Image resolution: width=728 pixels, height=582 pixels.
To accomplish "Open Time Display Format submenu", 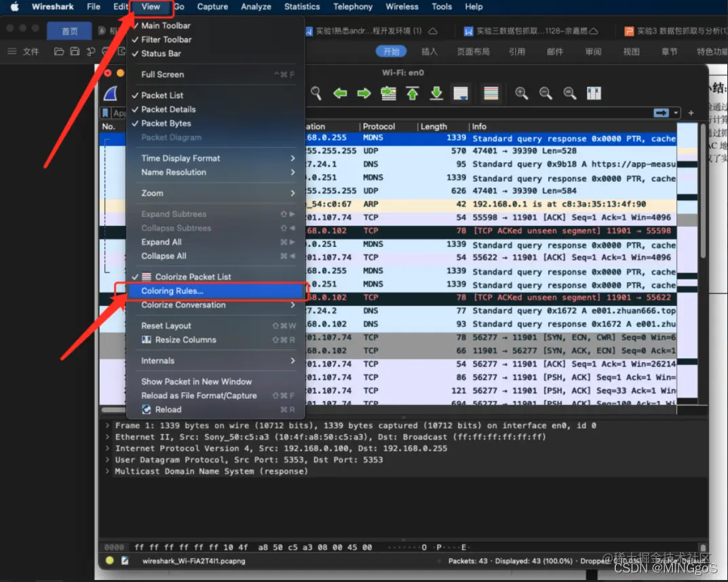I will 216,158.
